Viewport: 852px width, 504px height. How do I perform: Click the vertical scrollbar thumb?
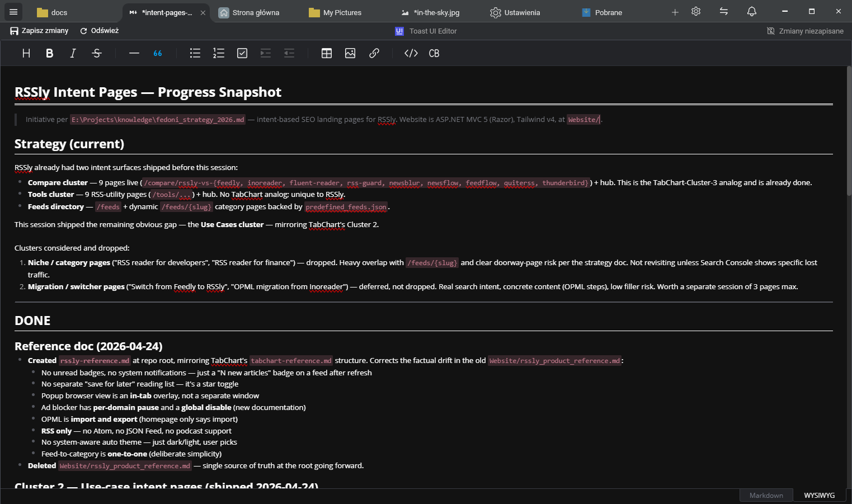click(849, 131)
